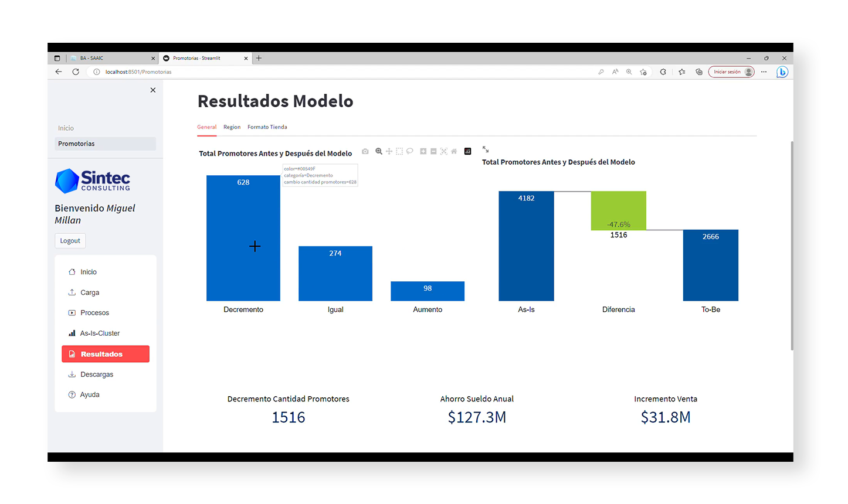Click the zoom out minus icon
The width and height of the screenshot is (848, 504).
pyautogui.click(x=433, y=151)
